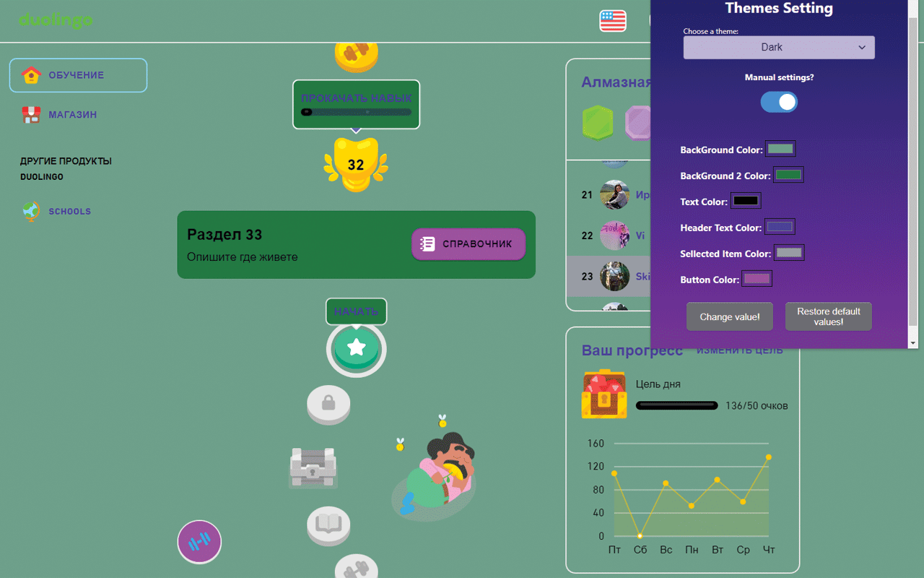Open the Choose a theme dropdown
Screen dimensions: 924x578
[x=779, y=48]
